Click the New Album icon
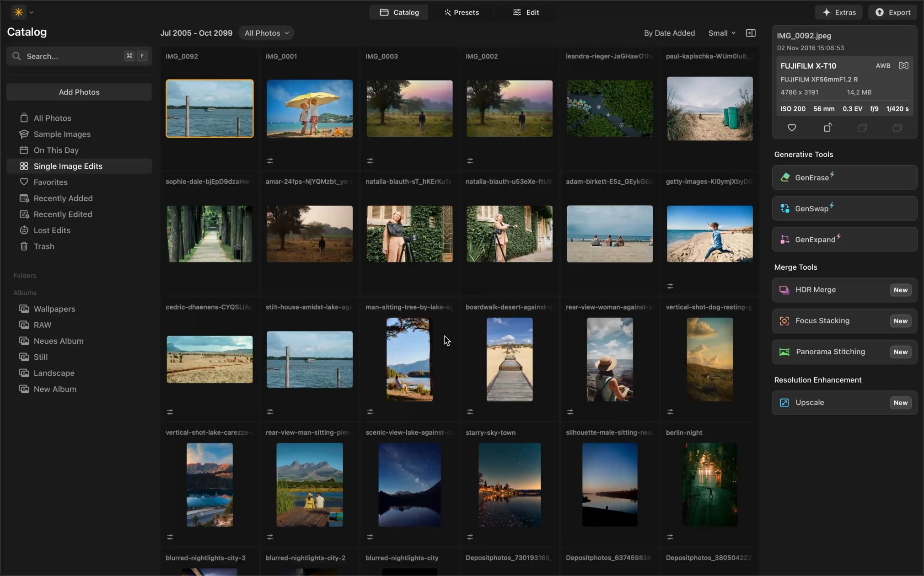 coord(24,389)
